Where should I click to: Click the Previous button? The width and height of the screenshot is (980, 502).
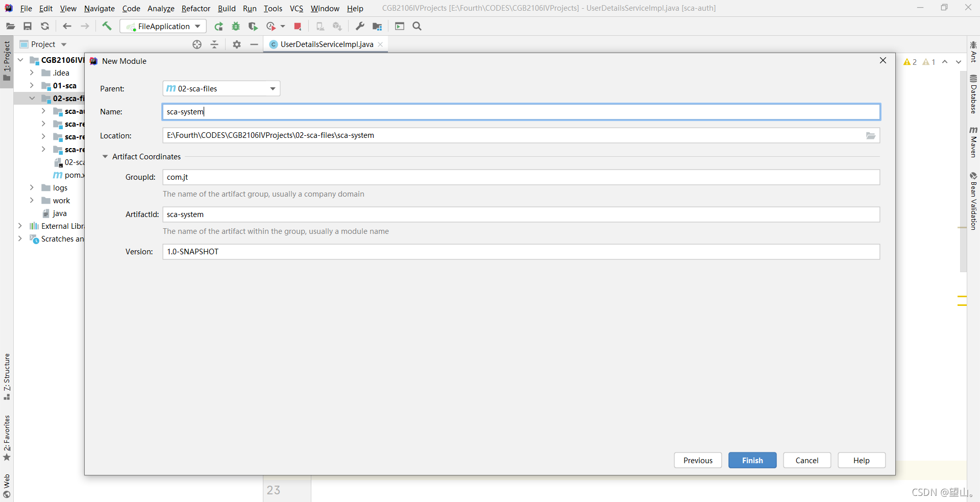pos(698,460)
